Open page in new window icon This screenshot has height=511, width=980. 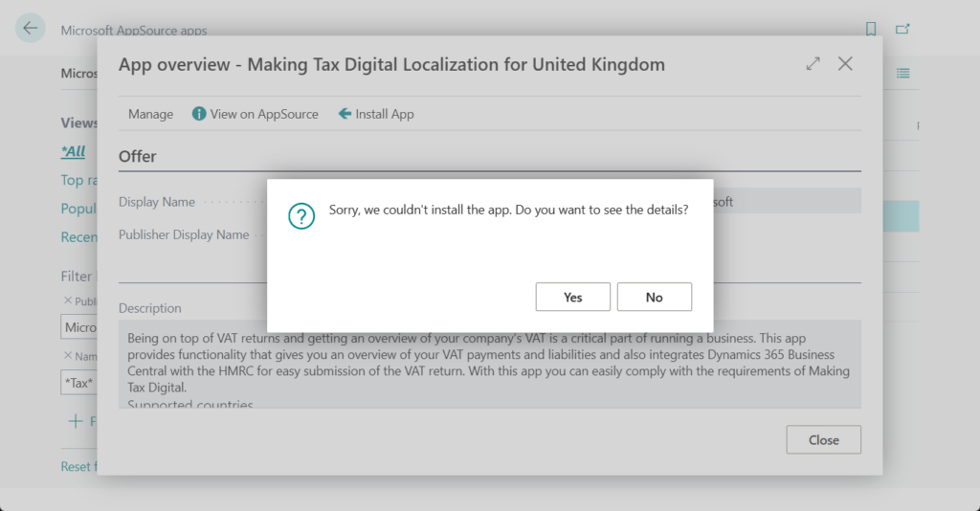tap(902, 30)
